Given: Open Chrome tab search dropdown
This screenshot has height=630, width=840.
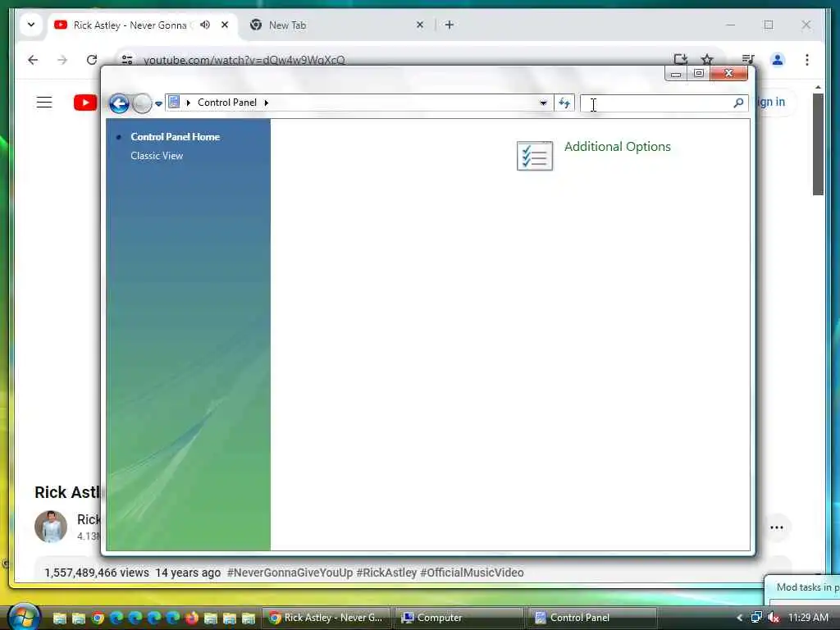Looking at the screenshot, I should click(31, 25).
